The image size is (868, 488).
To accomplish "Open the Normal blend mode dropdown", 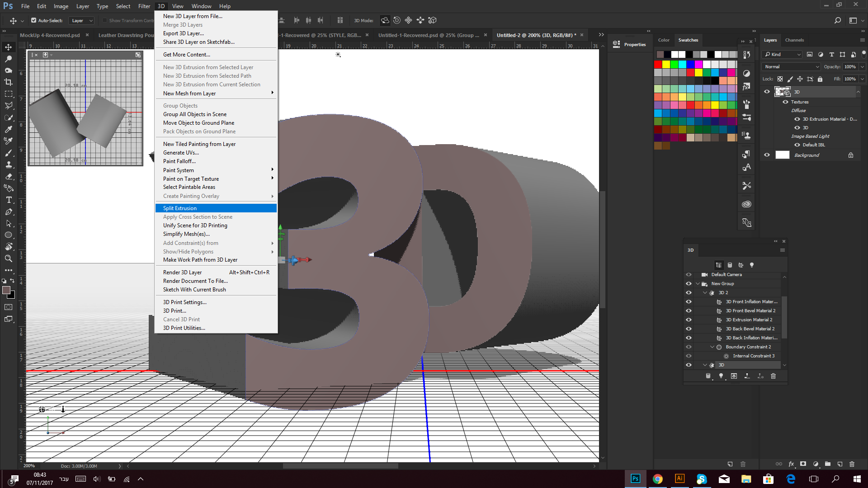I will click(791, 67).
